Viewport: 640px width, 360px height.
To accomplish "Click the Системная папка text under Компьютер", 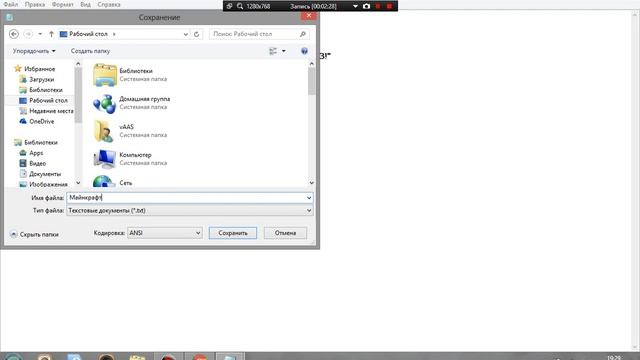I will pos(143,163).
